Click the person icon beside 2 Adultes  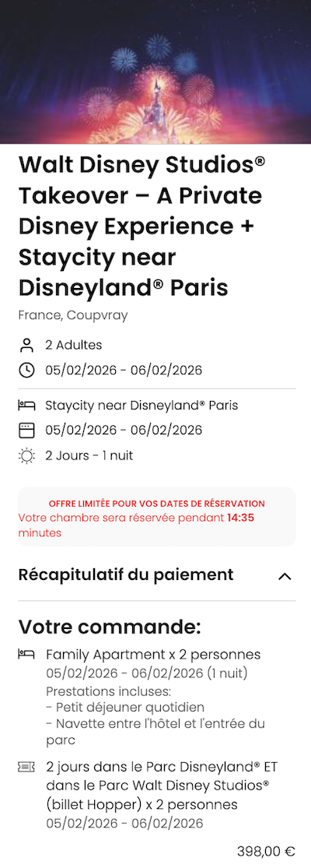point(26,346)
